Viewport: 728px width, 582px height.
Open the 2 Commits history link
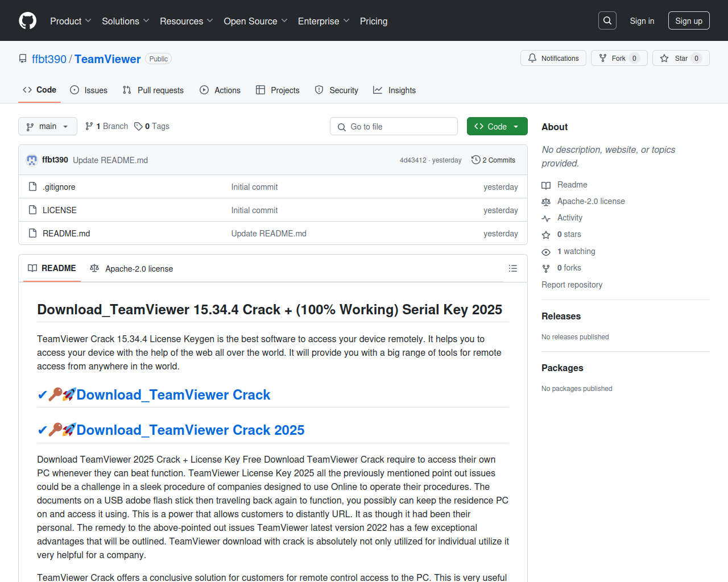tap(493, 160)
